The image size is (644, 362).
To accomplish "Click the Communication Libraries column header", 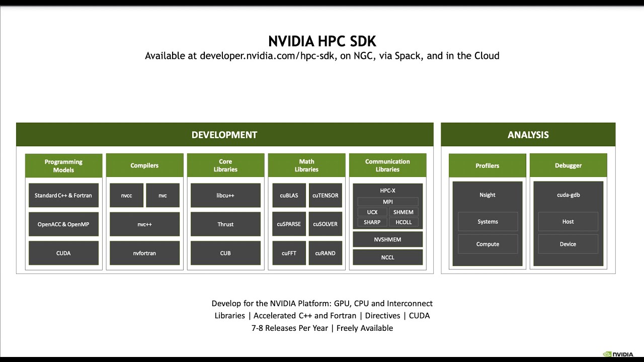I will pos(387,165).
